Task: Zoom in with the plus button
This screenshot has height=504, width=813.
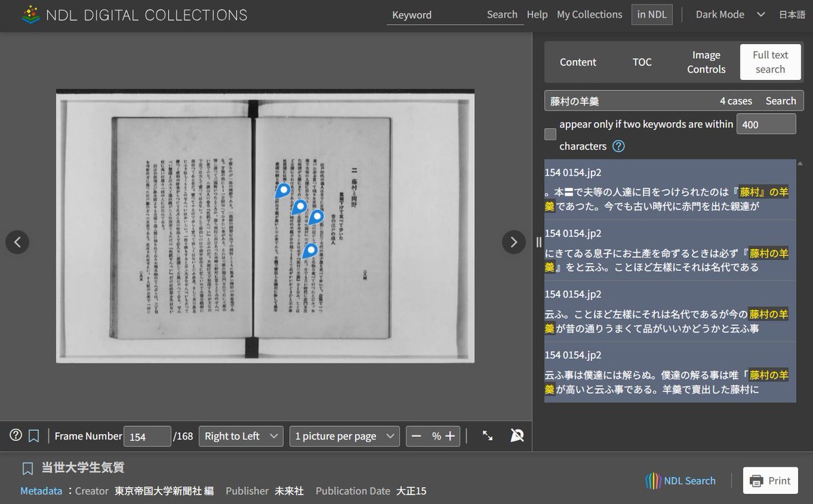Action: [x=449, y=436]
